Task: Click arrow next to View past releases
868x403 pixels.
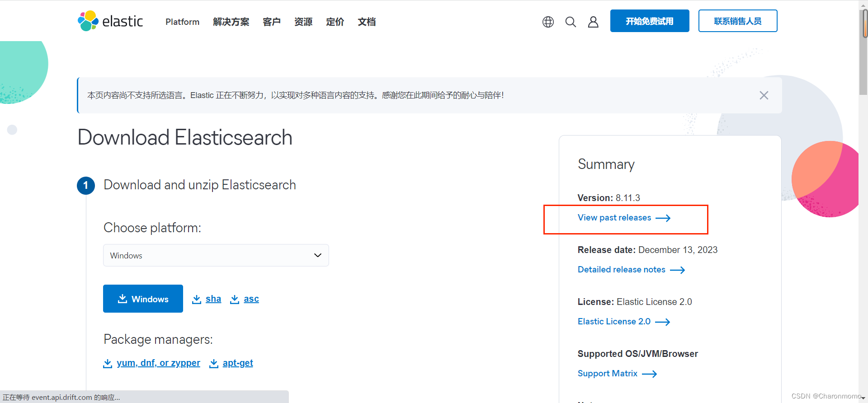Action: click(x=663, y=218)
